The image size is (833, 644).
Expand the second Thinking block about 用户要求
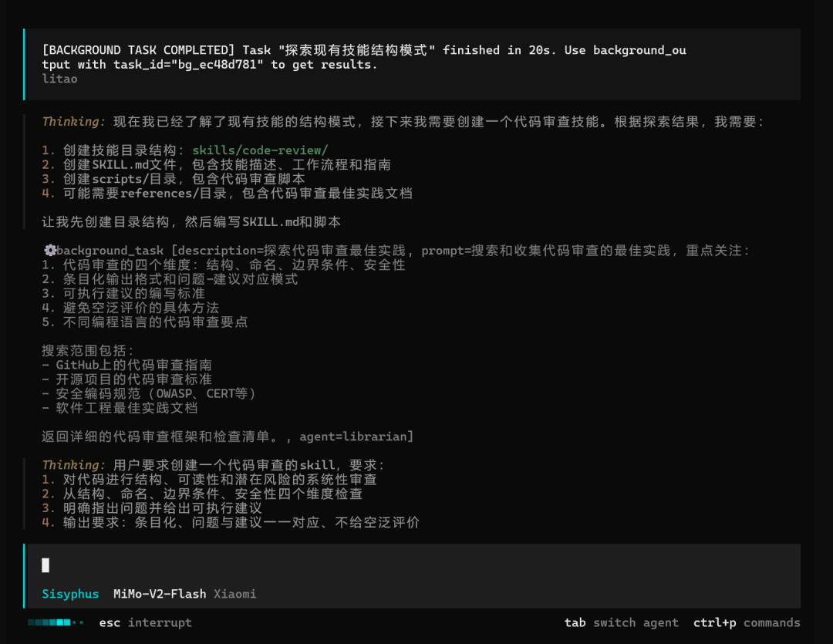tap(73, 465)
